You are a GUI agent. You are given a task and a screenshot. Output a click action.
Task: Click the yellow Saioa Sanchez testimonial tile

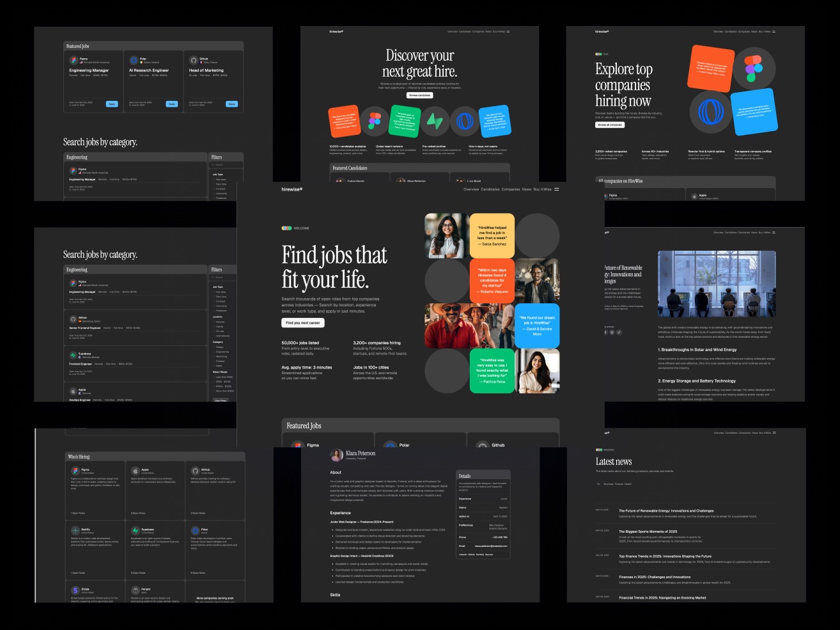tap(492, 235)
